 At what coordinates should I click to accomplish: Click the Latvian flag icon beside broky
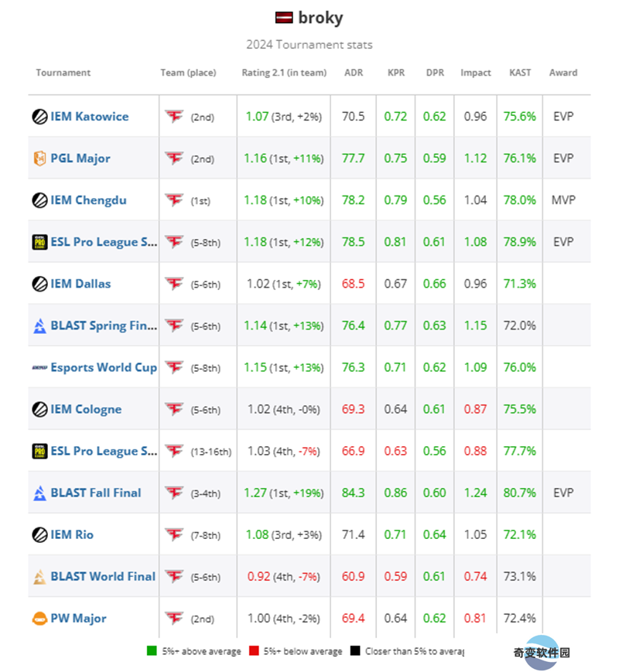[284, 18]
